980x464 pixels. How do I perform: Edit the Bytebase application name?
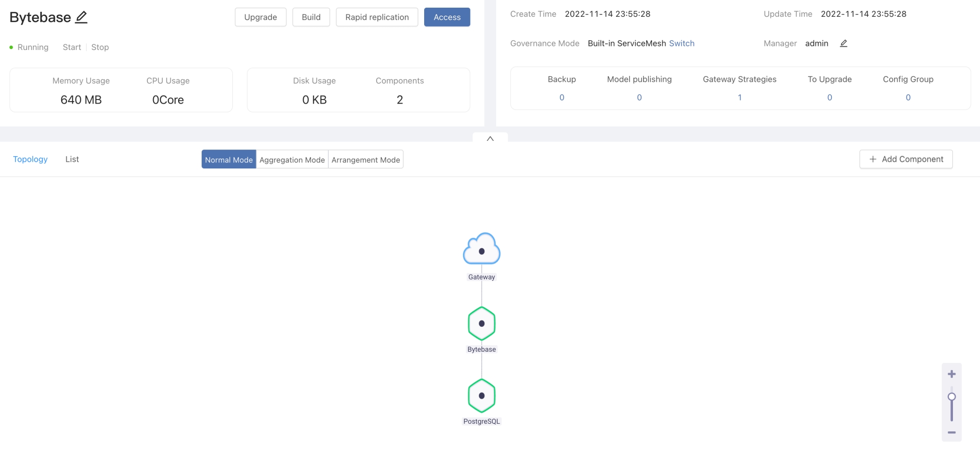point(82,17)
